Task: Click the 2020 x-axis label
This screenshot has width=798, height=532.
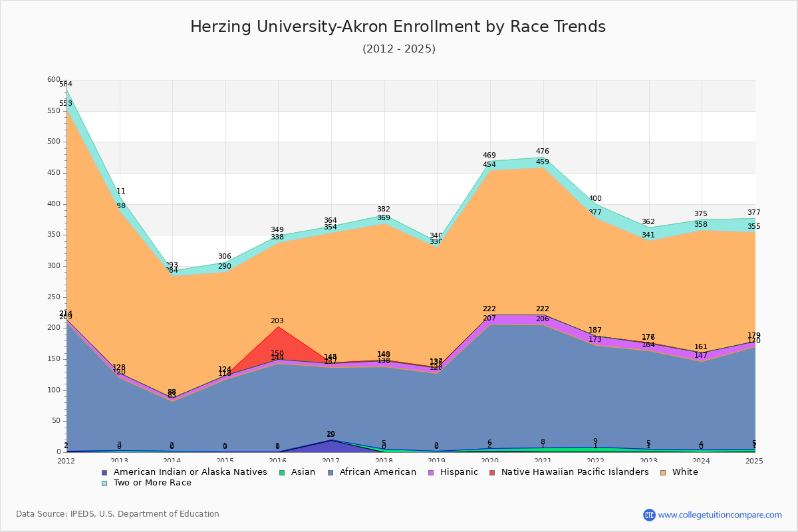Action: tap(490, 461)
